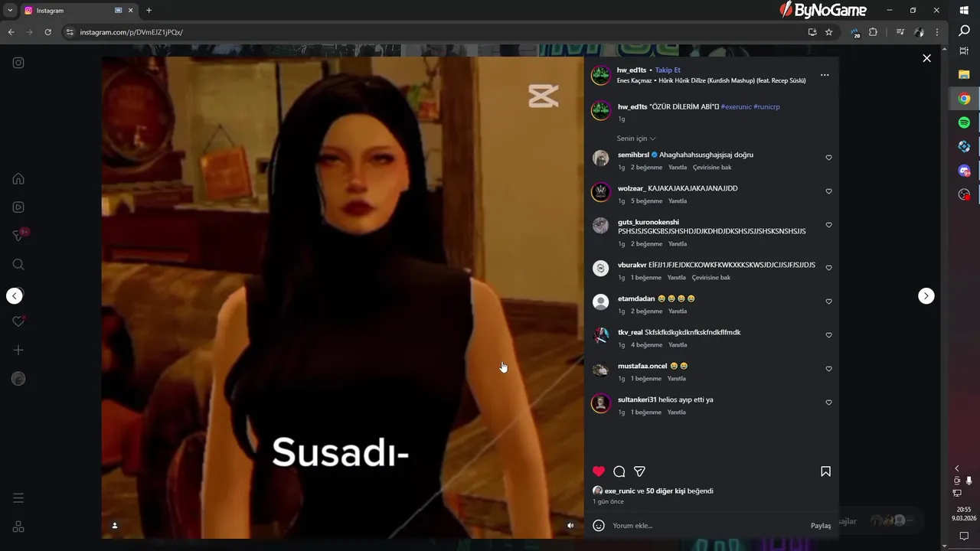Click the comment bubble icon under post
The width and height of the screenshot is (980, 551).
619,471
